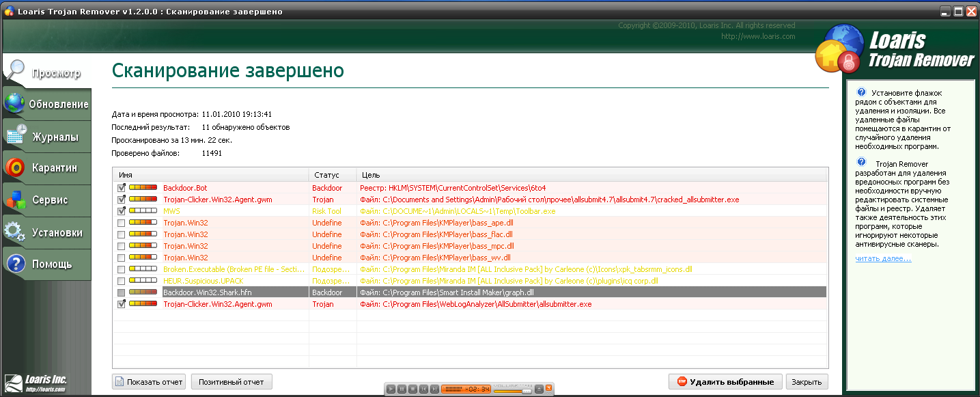This screenshot has width=980, height=397.
Task: Click threat level bar of Backdoor.Win32.Shark.hfn
Action: pos(143,292)
